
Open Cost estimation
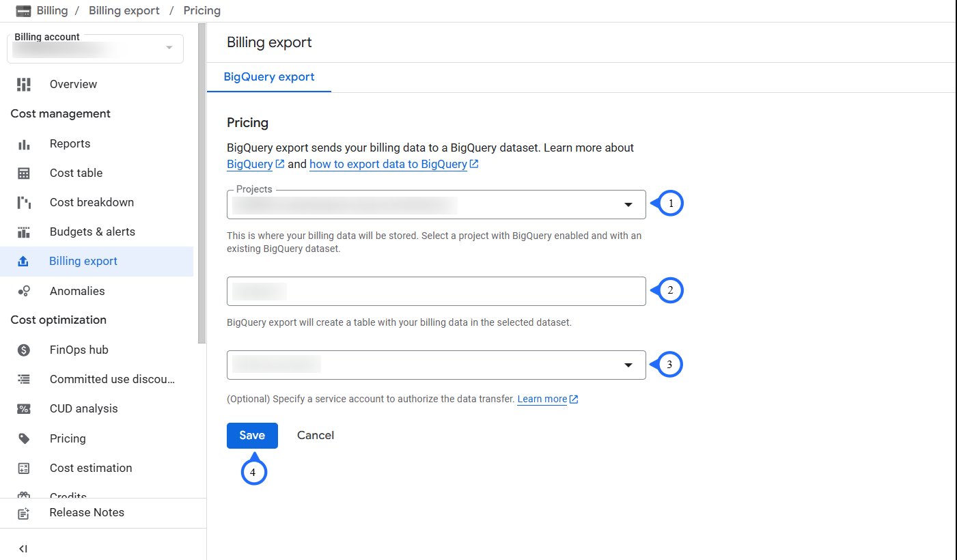tap(91, 468)
